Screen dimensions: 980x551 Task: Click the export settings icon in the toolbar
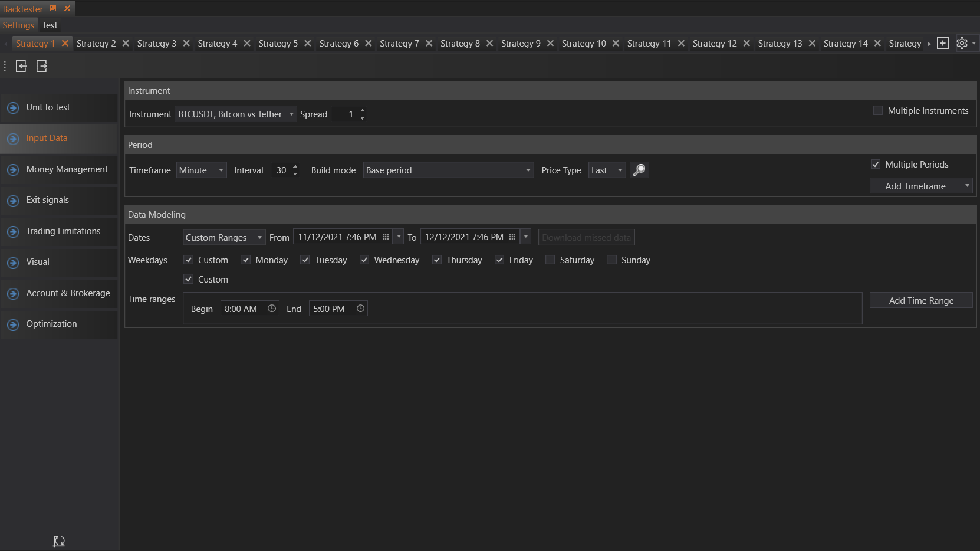tap(42, 66)
